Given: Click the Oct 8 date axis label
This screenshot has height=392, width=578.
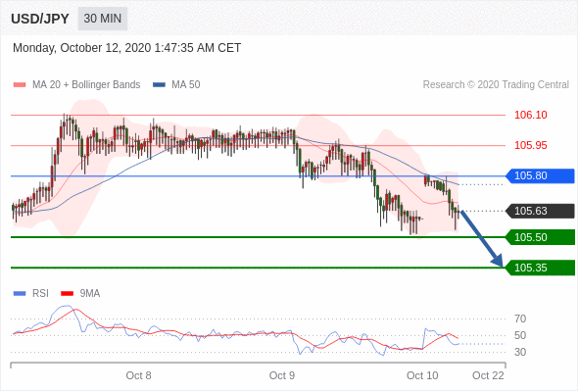Looking at the screenshot, I should (x=138, y=375).
